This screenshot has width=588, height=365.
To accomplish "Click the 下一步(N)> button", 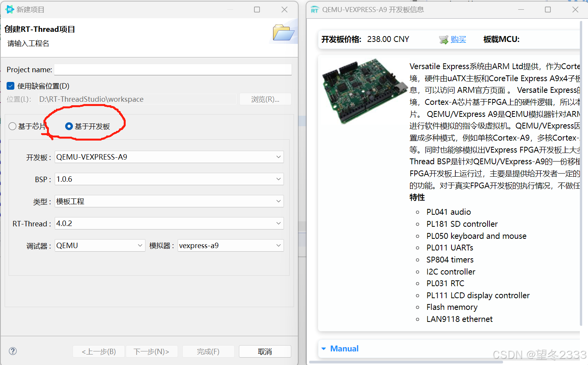I will click(x=152, y=351).
